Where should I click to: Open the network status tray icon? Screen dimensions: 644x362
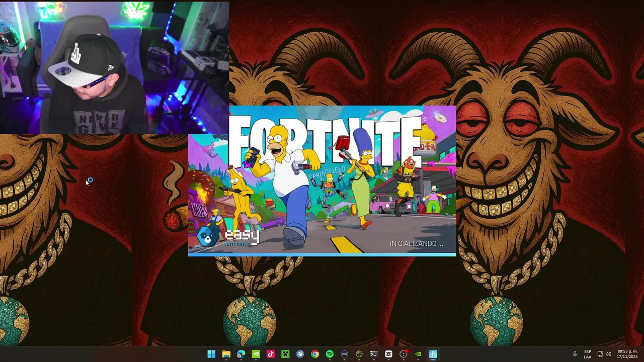600,354
